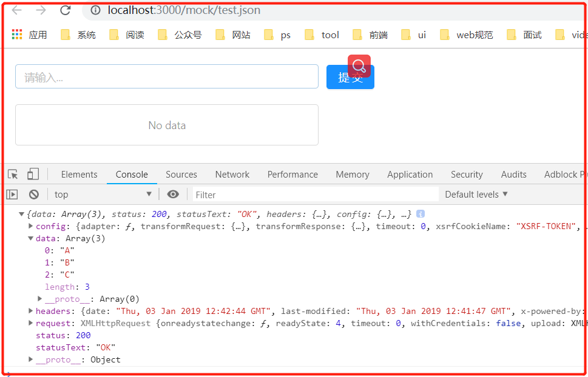Click the "XSRF-TOKEN" string in config
The image size is (588, 377).
point(546,226)
